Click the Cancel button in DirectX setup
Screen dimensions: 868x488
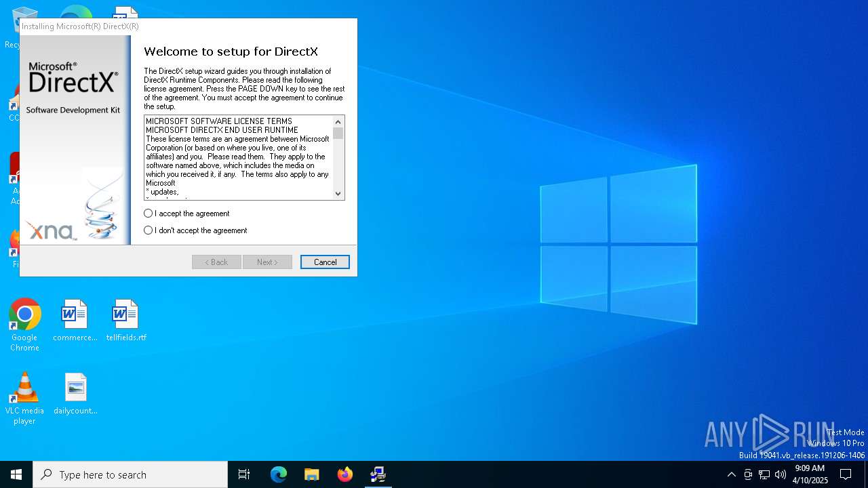[x=325, y=262]
